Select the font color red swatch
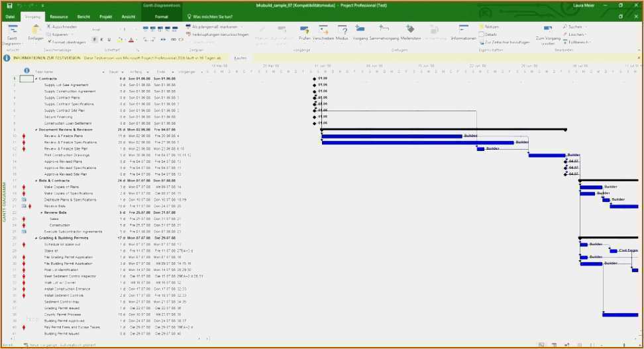 131,40
